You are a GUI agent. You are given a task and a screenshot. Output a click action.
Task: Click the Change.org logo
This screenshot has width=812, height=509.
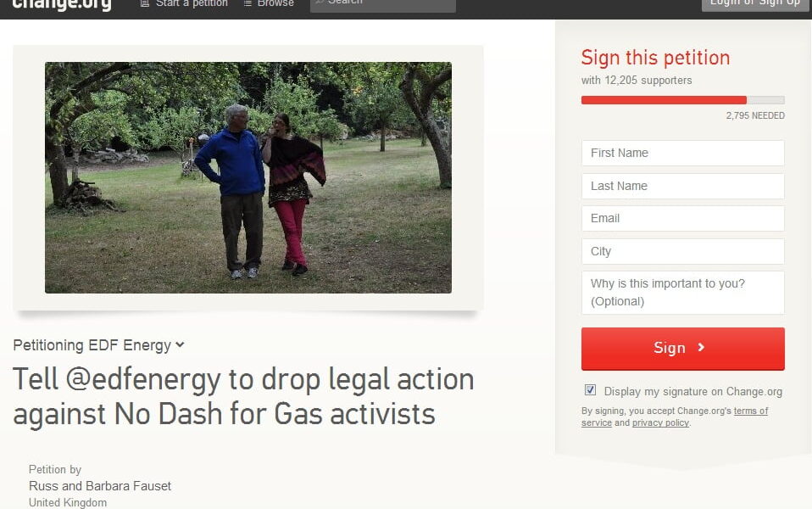click(x=62, y=5)
